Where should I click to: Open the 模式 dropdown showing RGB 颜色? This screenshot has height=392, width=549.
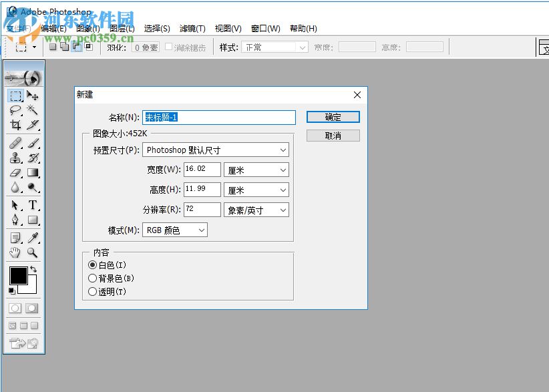[x=175, y=229]
